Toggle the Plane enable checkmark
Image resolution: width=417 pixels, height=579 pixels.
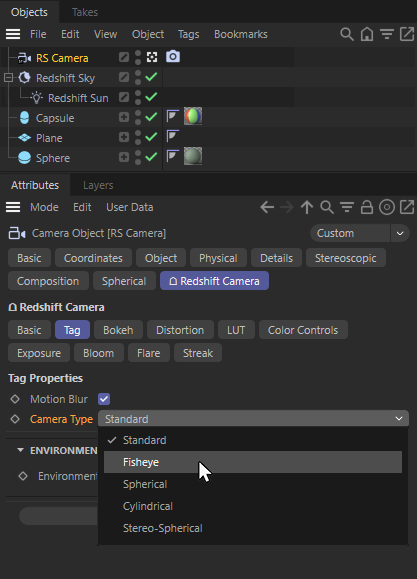coord(151,137)
